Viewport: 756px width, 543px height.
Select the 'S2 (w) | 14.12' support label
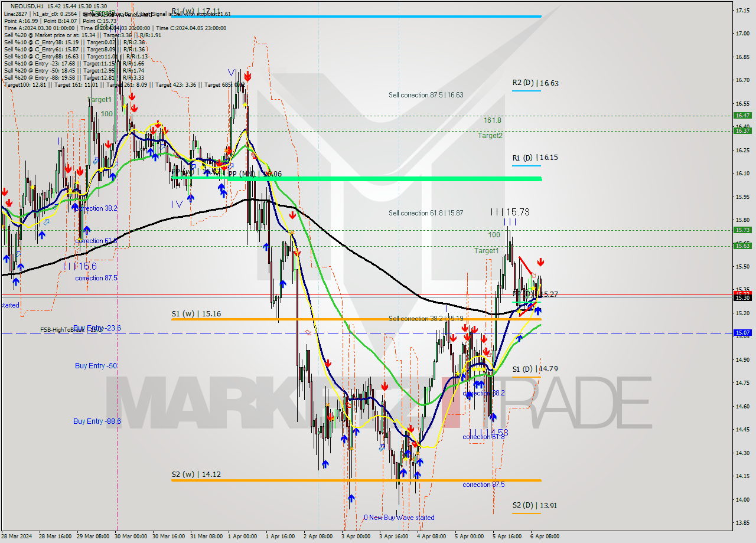click(x=196, y=474)
